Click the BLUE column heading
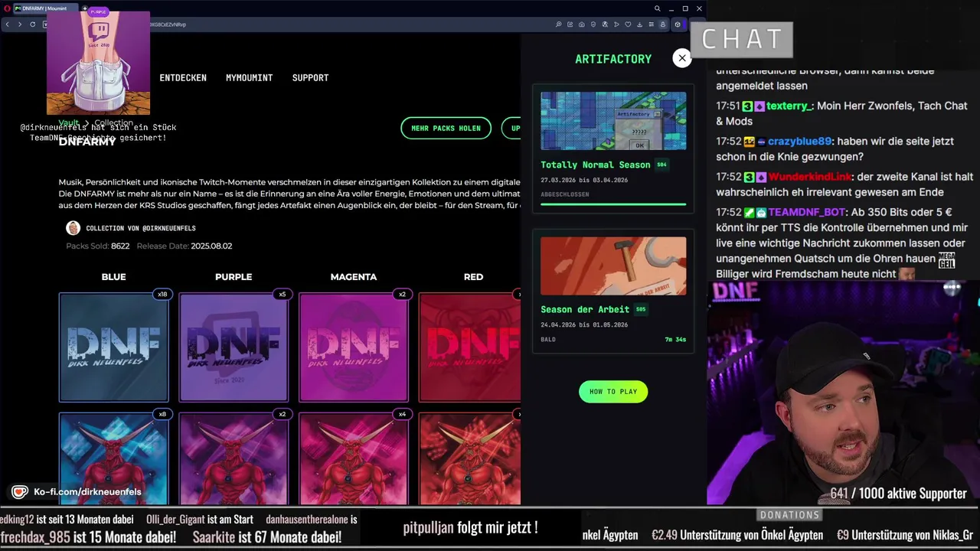 pyautogui.click(x=113, y=277)
